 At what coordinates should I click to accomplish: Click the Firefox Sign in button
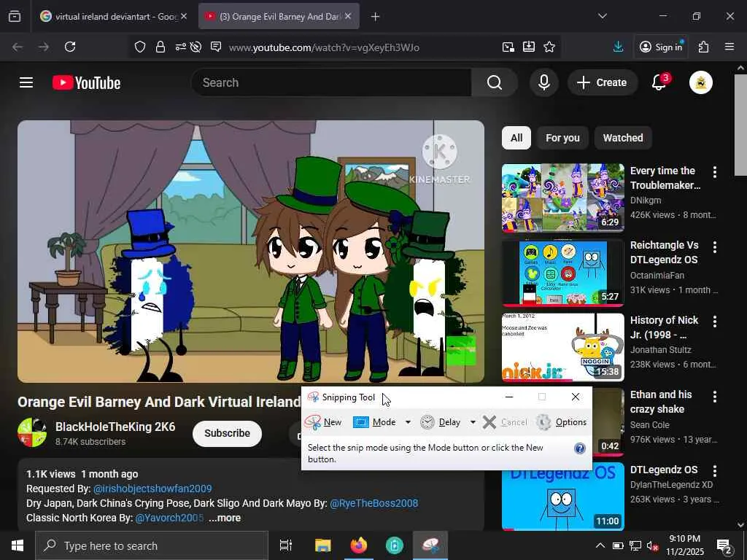pyautogui.click(x=661, y=47)
